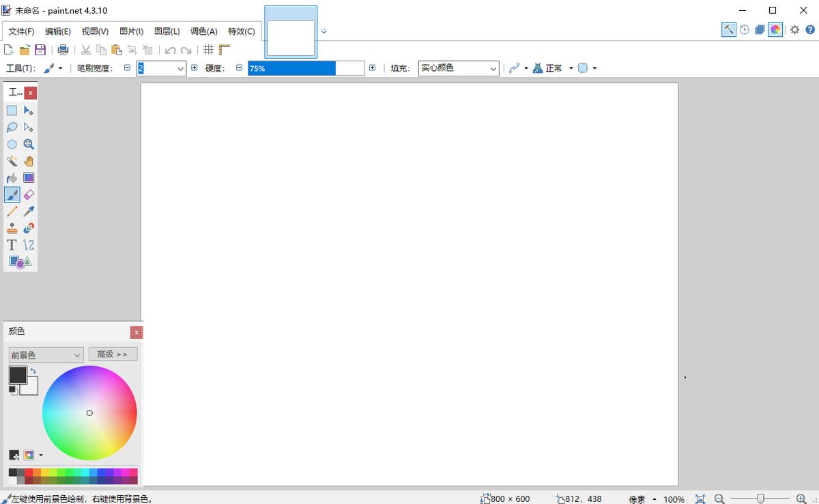
Task: Increase brush width with plus button
Action: pos(195,68)
